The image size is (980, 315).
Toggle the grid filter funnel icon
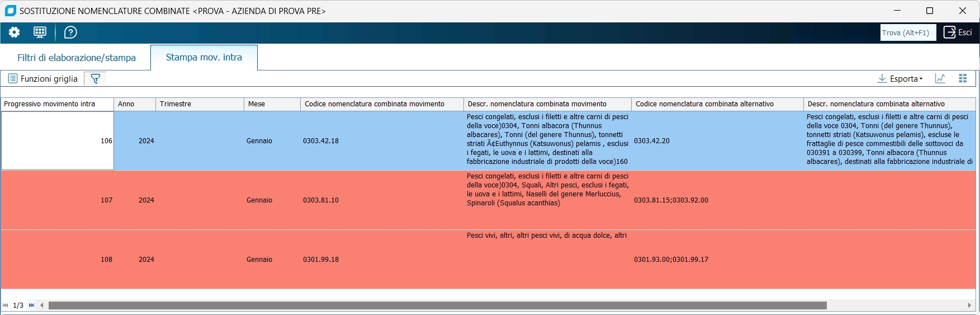coord(96,79)
